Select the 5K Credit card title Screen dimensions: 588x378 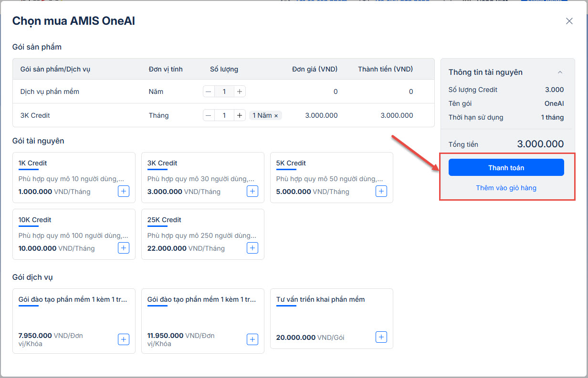click(x=291, y=163)
